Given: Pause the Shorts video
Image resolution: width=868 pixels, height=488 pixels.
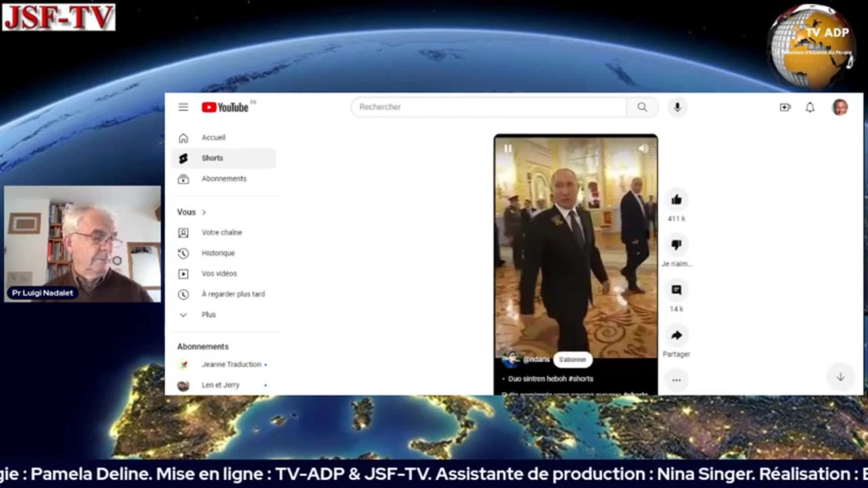Looking at the screenshot, I should [x=508, y=148].
